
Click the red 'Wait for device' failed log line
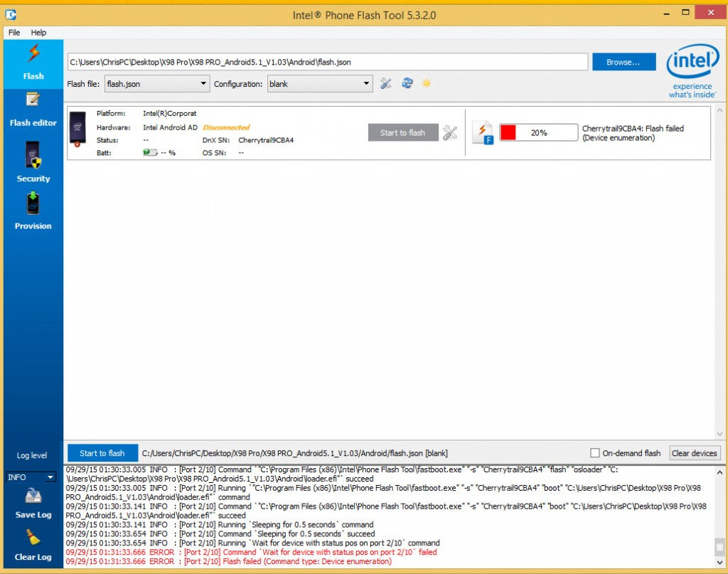tap(251, 552)
